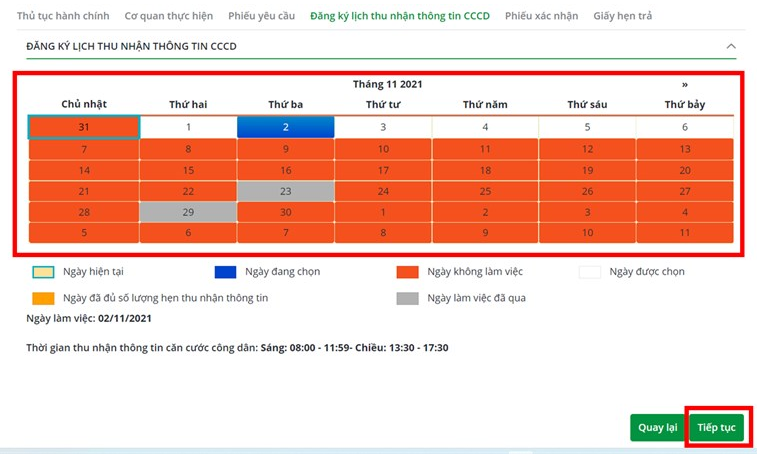Click current day 31 under Chủ nhật
The height and width of the screenshot is (455, 757).
84,127
